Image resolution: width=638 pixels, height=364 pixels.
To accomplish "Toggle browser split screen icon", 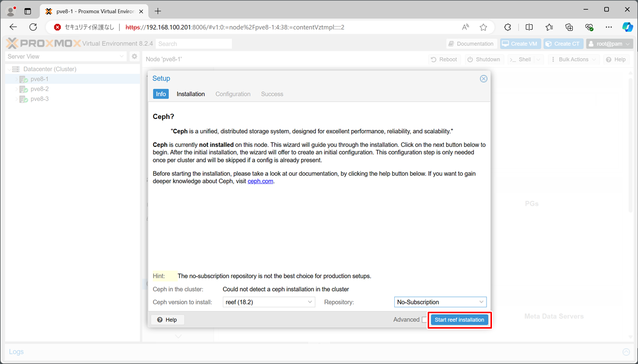I will 529,27.
